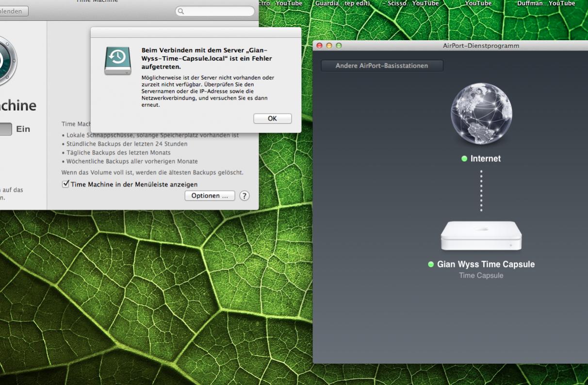Click the 'Stündliche Backups der letzten 24 Stunden' text

point(127,144)
